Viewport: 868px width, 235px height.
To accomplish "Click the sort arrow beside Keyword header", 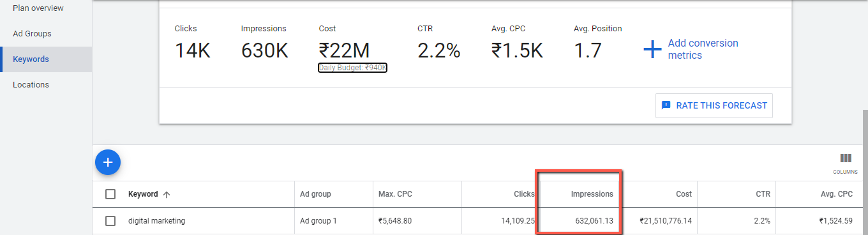I will click(167, 194).
